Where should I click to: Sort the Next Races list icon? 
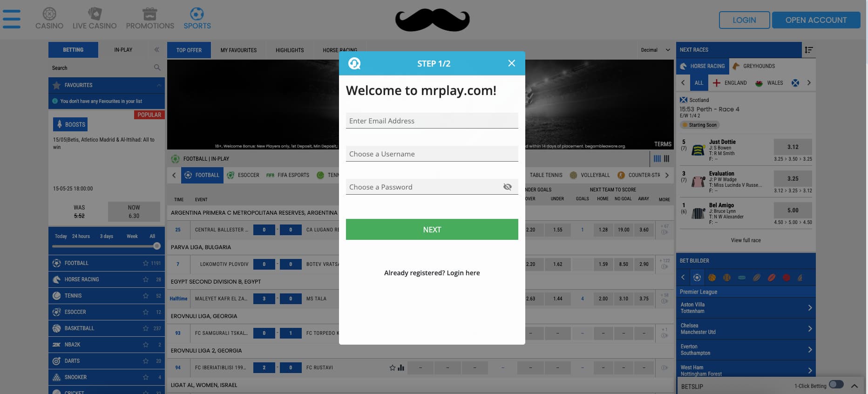coord(809,50)
